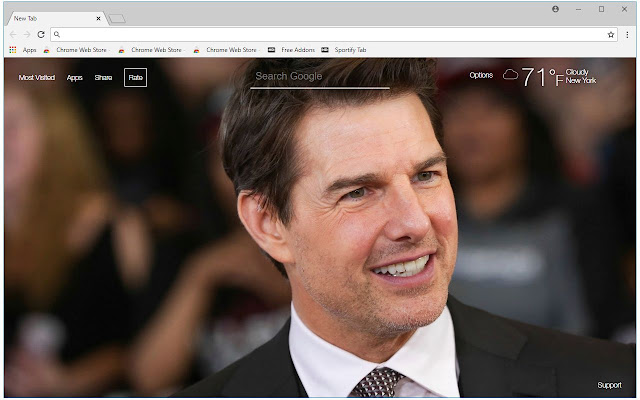Click the Search Google field
Viewport: 640px width, 400px height.
(x=320, y=77)
